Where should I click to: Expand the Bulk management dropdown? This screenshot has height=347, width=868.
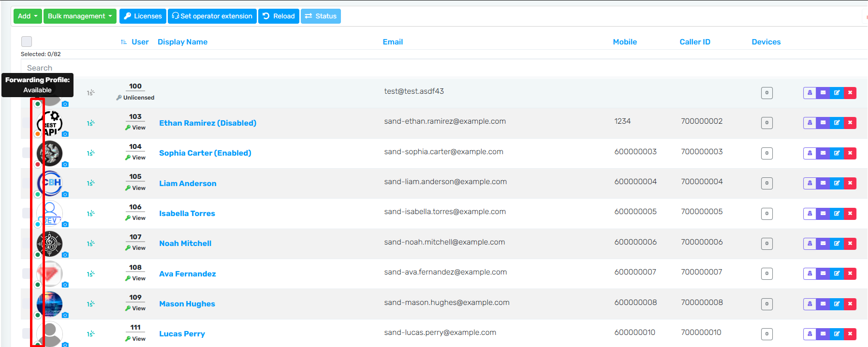80,16
